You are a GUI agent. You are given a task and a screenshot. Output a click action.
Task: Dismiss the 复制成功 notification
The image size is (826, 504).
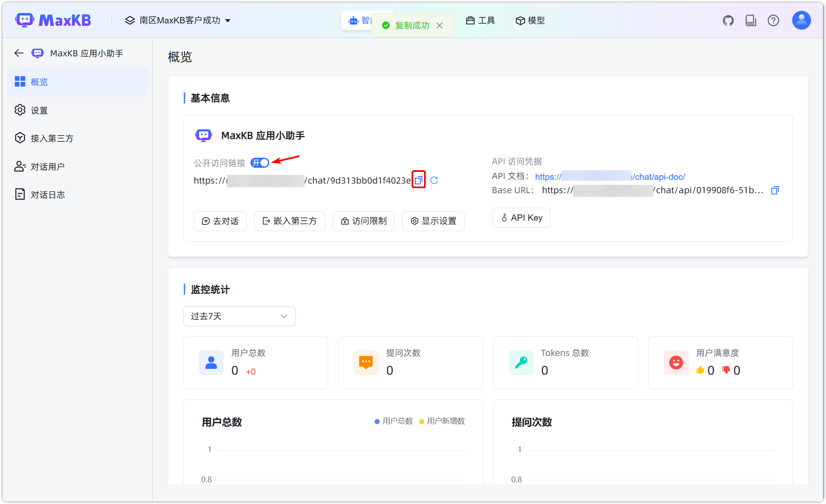[x=440, y=25]
